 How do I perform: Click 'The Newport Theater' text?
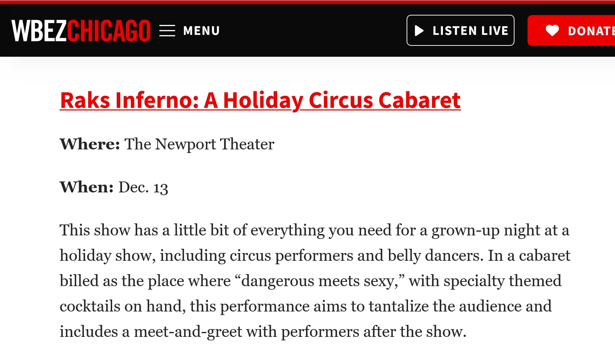[199, 144]
